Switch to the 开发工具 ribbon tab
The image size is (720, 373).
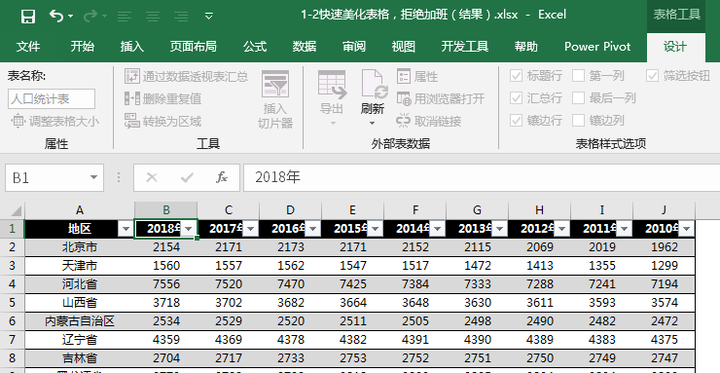tap(465, 46)
